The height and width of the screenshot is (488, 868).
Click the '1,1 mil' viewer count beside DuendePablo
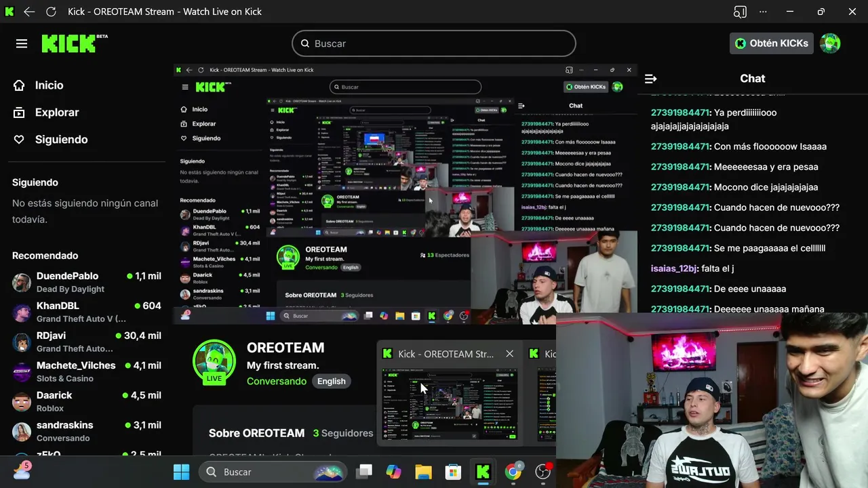click(148, 276)
